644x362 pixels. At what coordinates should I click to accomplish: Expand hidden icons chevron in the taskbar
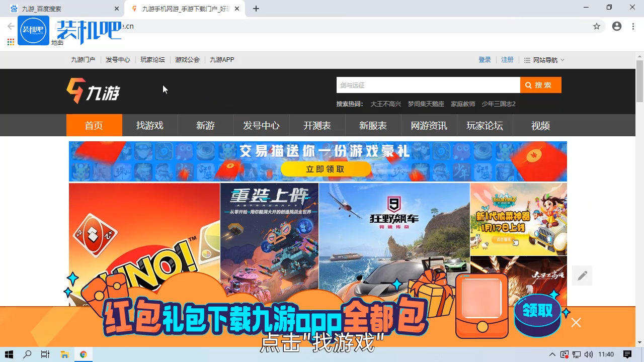coord(552,354)
